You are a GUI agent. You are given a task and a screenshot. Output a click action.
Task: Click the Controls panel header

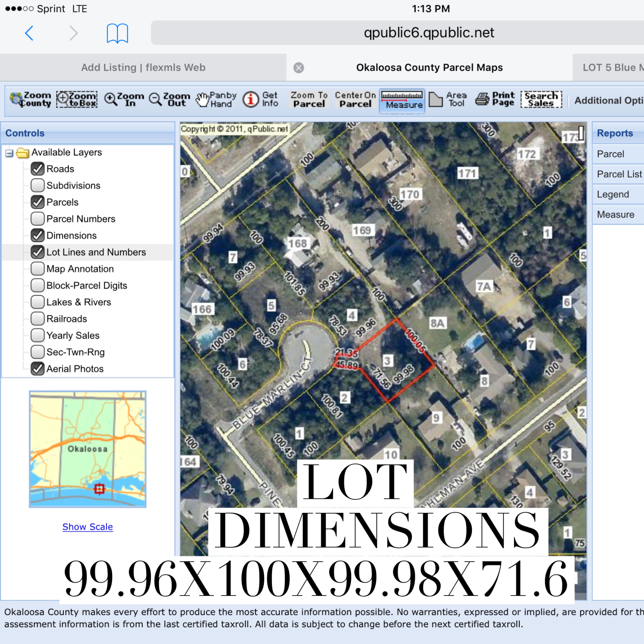coord(88,133)
